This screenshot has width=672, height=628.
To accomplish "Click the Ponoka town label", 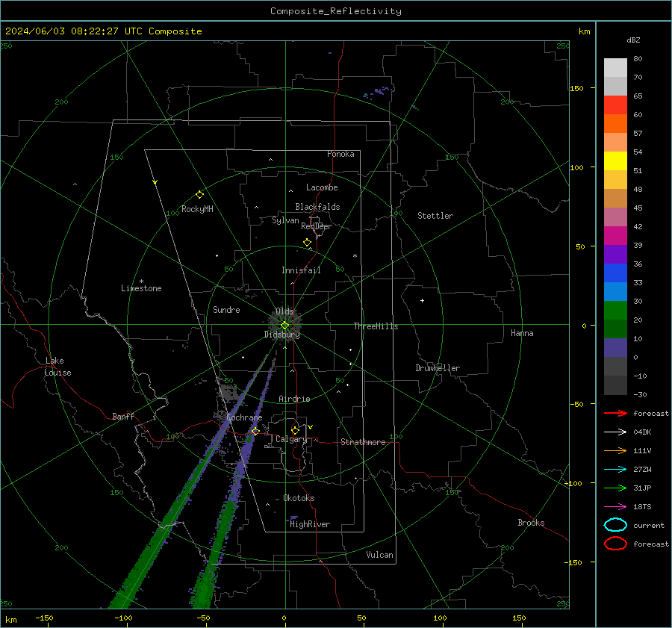I will coord(340,154).
